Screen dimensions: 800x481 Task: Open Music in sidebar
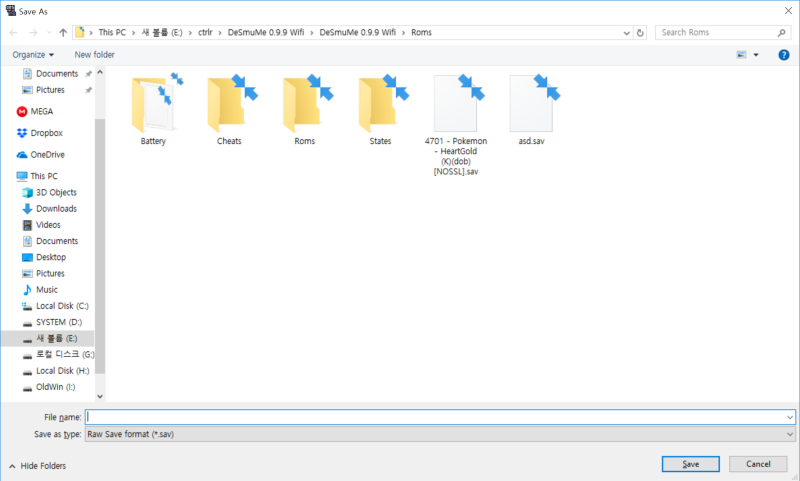[x=40, y=290]
